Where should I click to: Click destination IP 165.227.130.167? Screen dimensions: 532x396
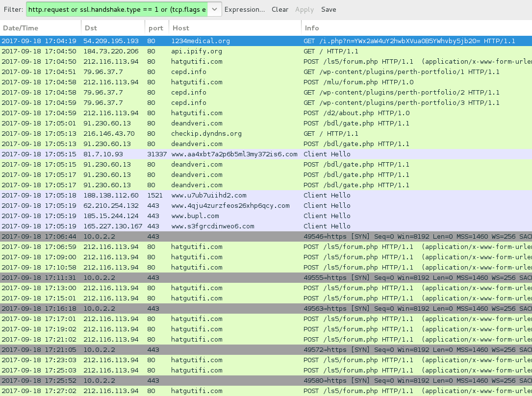113,226
